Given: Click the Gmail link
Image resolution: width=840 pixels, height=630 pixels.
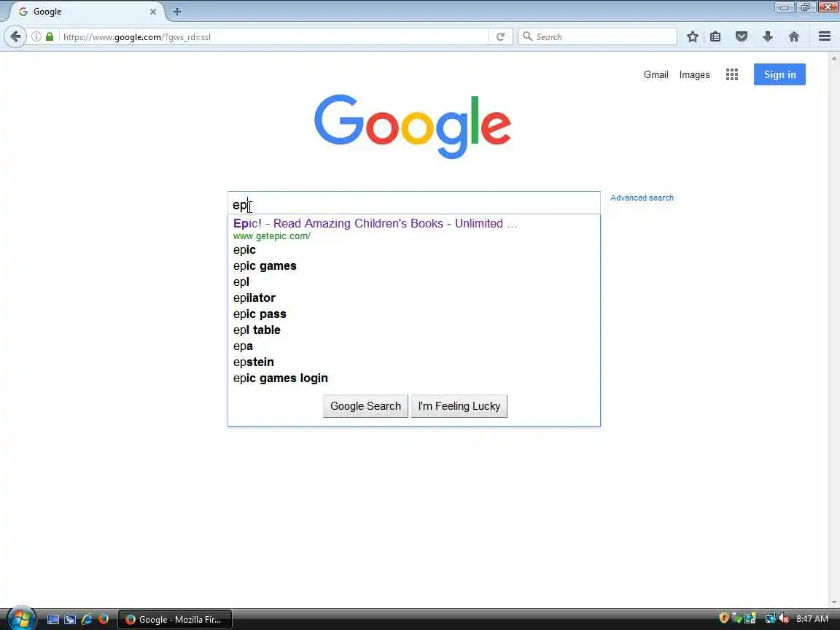Looking at the screenshot, I should pos(656,74).
